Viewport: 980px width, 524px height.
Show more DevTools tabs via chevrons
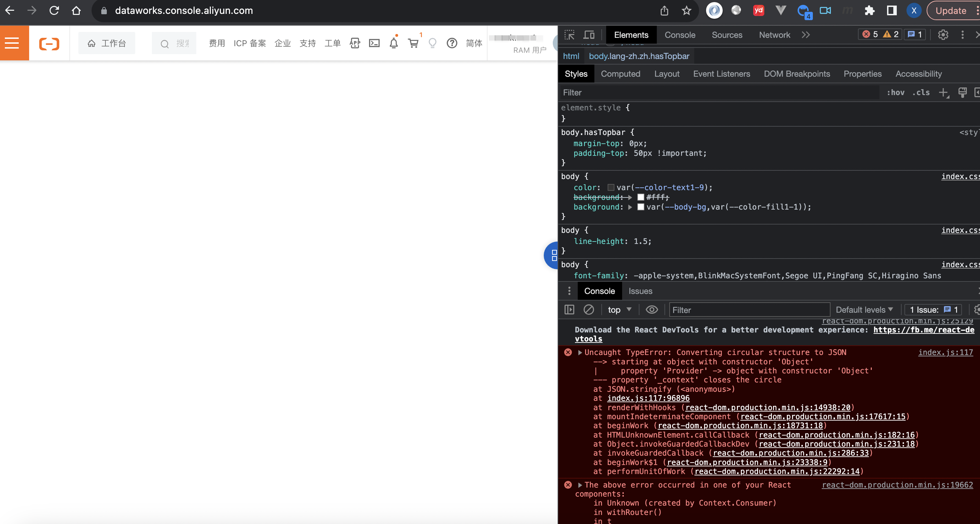point(806,35)
